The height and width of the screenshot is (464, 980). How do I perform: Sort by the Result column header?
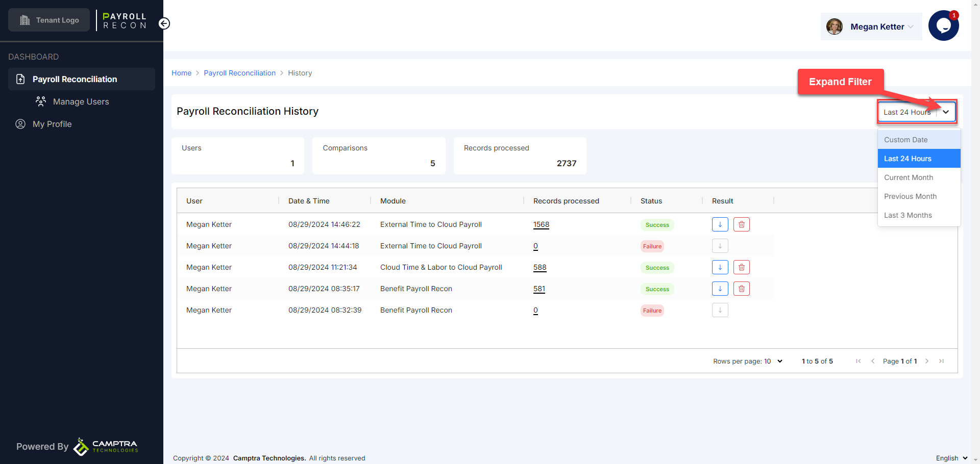click(722, 201)
